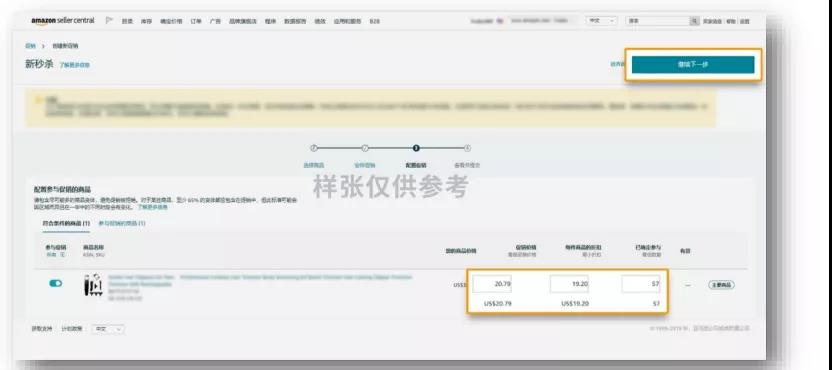Viewport: 832px width, 370px height.
Task: Click the Amazon Seller Central logo
Action: click(63, 21)
